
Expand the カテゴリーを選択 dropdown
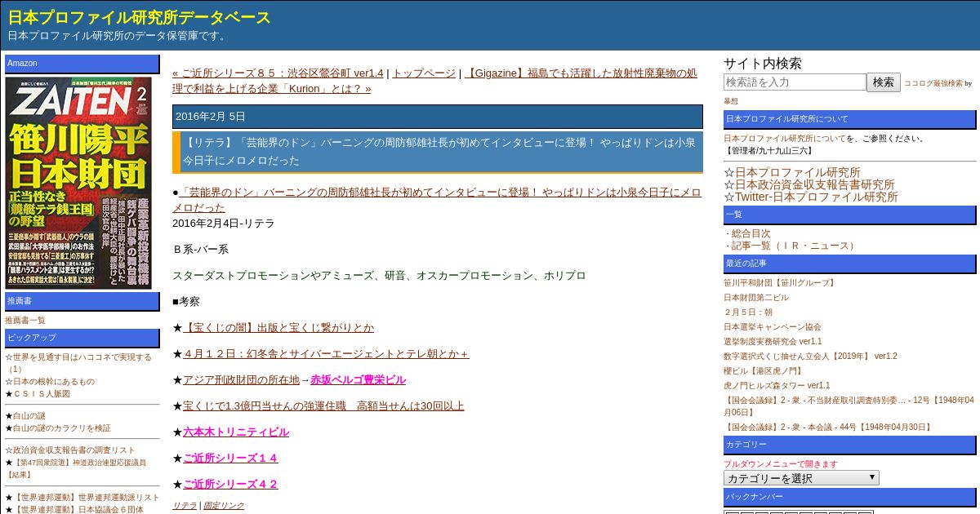801,478
